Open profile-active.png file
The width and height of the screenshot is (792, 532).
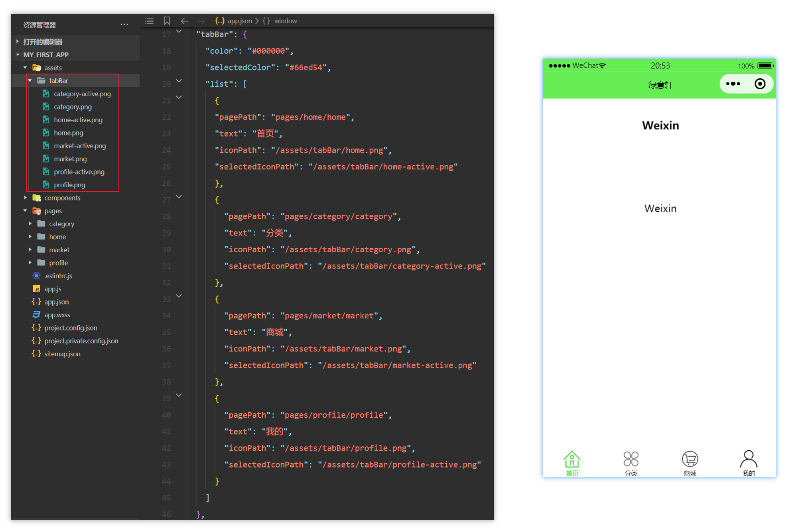[x=79, y=171]
